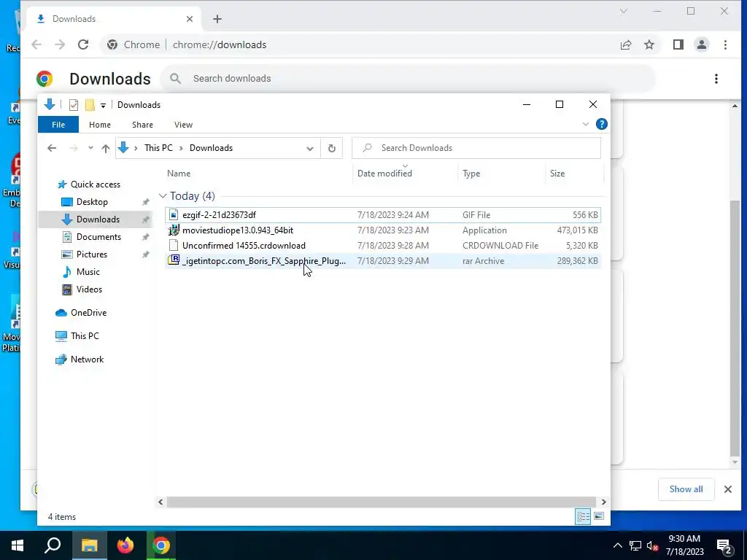Open the Share ribbon tab
This screenshot has width=747, height=560.
[142, 124]
